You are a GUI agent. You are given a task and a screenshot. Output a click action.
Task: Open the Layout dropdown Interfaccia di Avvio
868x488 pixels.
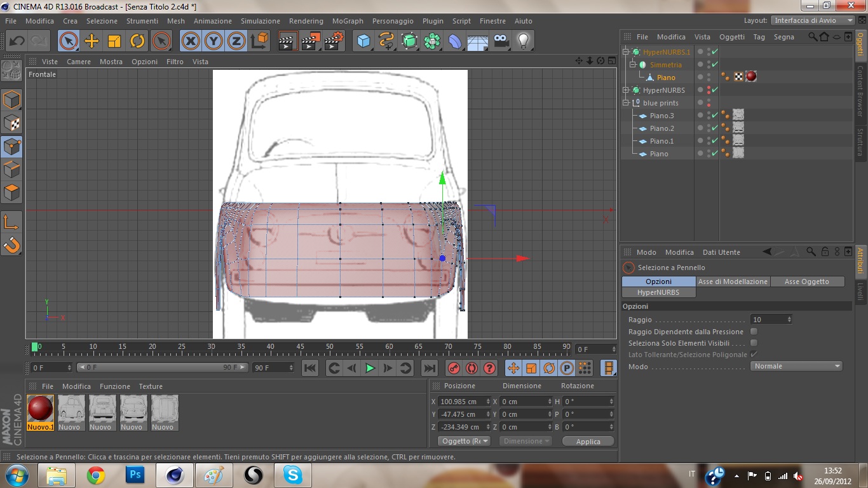(813, 20)
